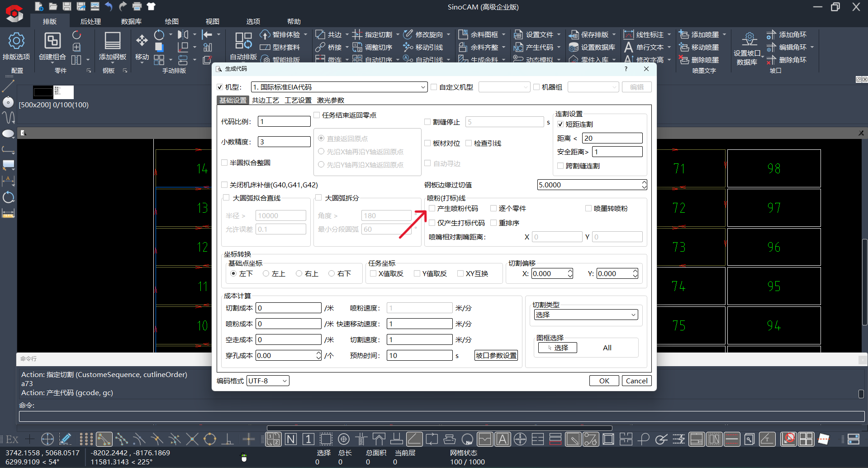Click the 设置文件 settings file tool
The height and width of the screenshot is (468, 868).
coord(534,34)
